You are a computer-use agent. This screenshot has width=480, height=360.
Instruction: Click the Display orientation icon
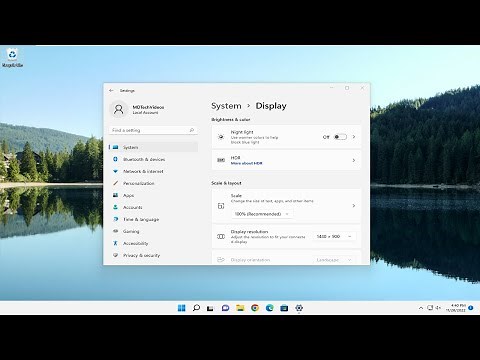click(221, 260)
